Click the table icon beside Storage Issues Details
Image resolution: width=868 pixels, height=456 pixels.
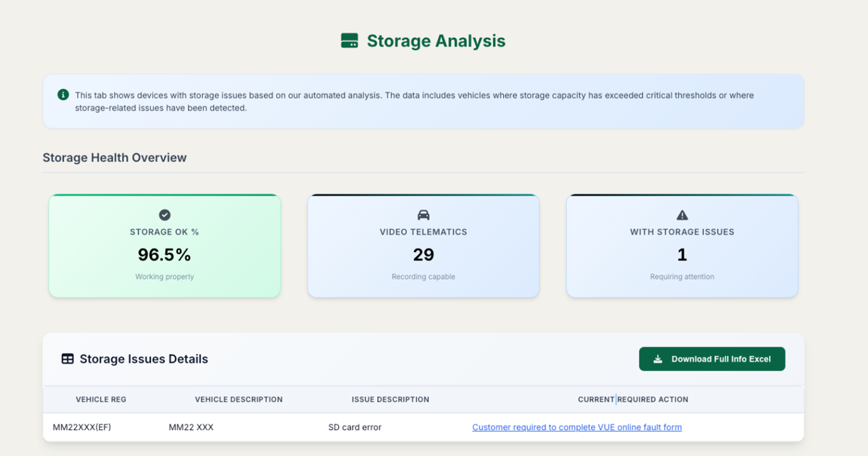pos(67,359)
